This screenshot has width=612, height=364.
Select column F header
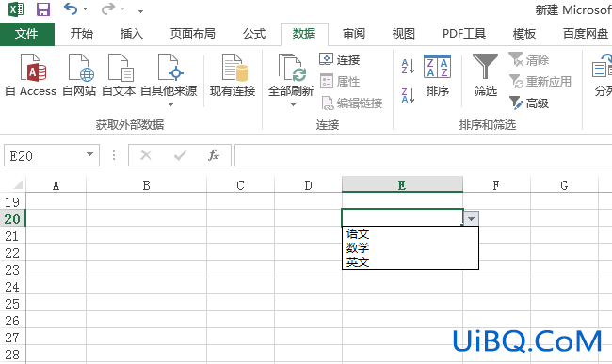pos(496,185)
